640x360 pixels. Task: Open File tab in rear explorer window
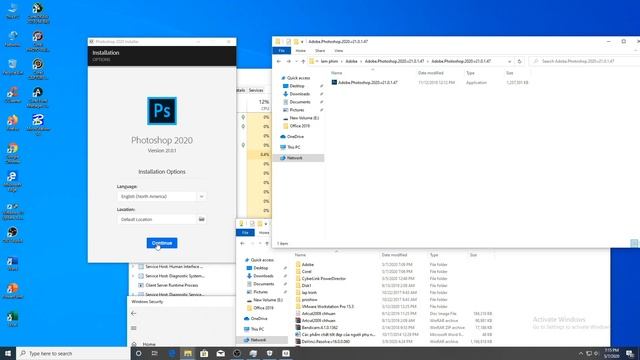coord(245,233)
